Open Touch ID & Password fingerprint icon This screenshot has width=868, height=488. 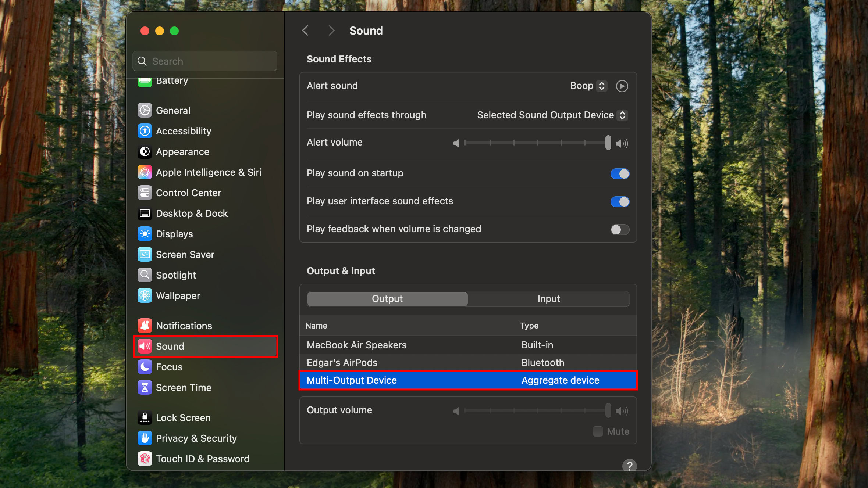point(145,459)
